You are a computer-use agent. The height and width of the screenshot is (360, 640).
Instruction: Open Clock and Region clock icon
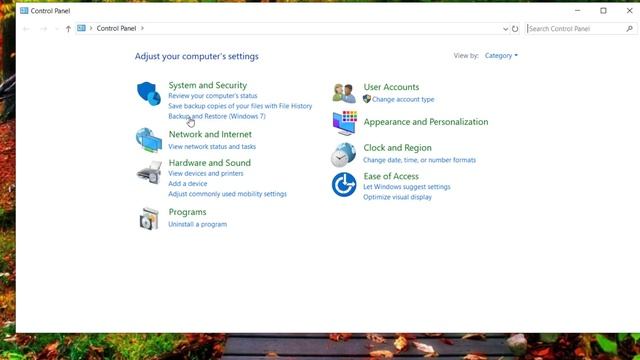(x=343, y=155)
